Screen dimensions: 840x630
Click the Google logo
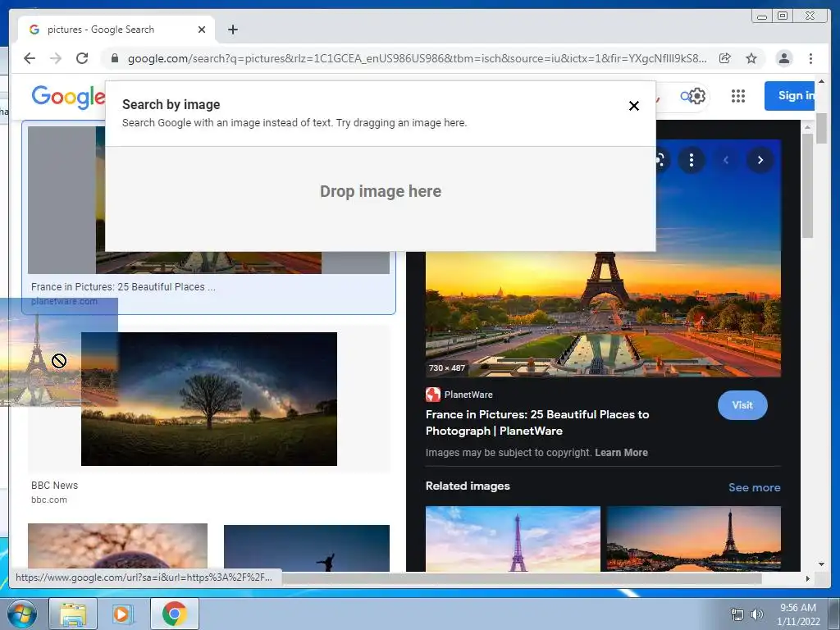coord(69,97)
